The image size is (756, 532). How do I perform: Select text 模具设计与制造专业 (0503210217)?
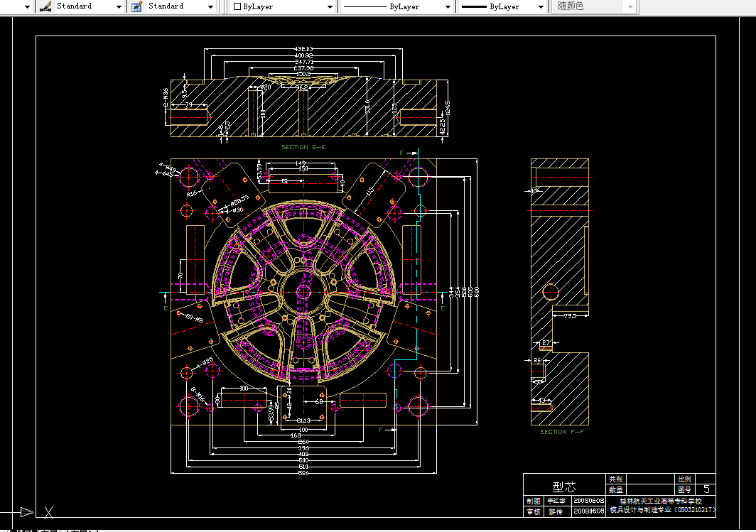click(x=662, y=510)
